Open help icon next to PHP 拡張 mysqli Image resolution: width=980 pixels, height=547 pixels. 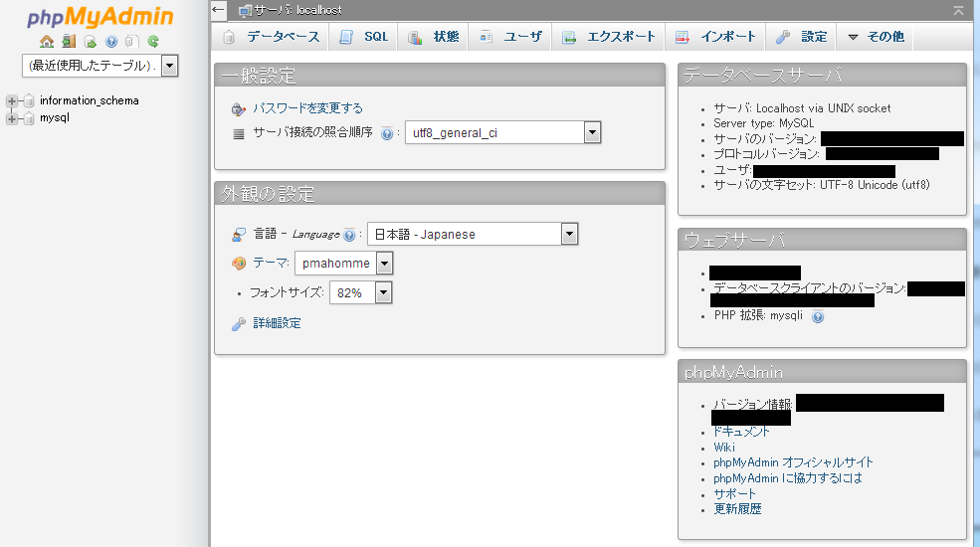coord(818,316)
